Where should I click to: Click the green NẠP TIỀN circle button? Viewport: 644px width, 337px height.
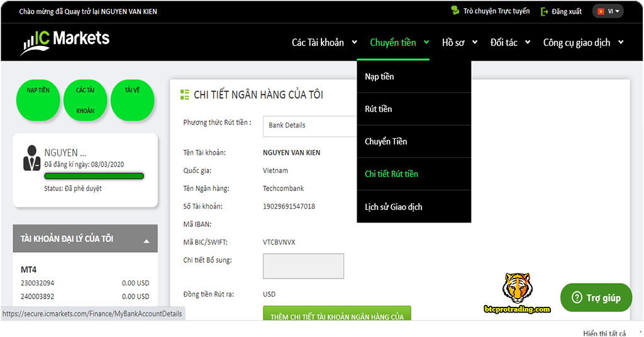38,100
